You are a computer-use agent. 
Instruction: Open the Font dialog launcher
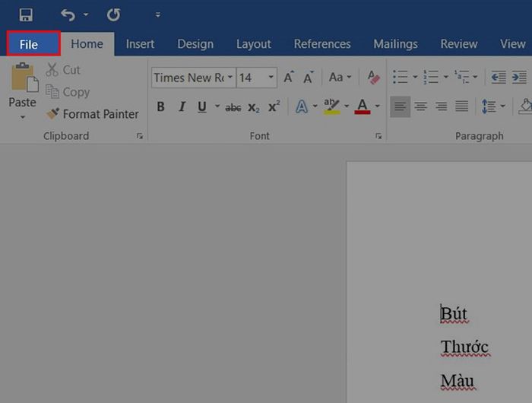378,136
